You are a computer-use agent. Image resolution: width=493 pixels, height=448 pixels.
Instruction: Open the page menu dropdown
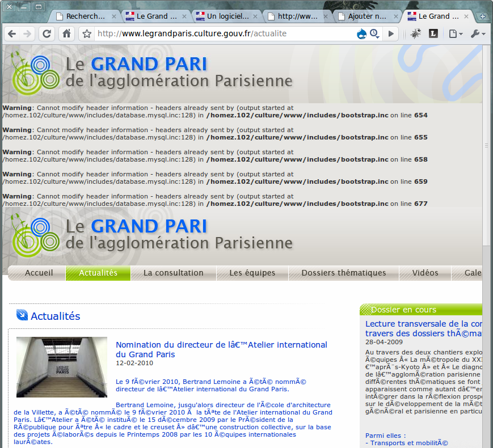coord(456,33)
